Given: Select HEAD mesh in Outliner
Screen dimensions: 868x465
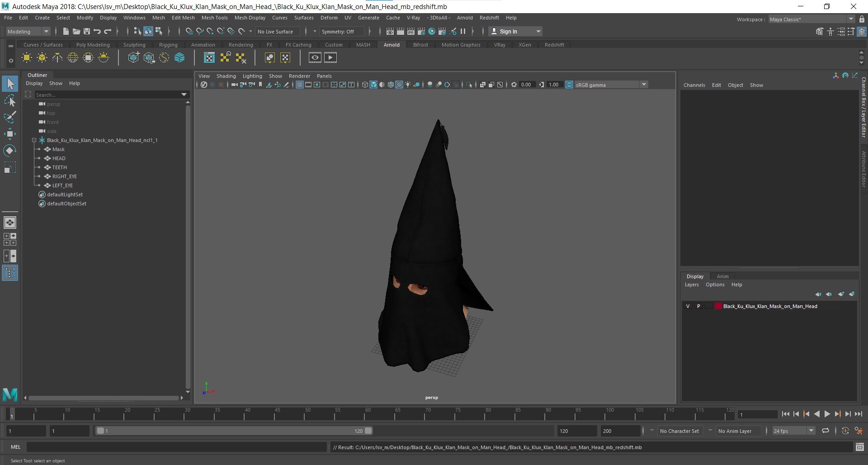Looking at the screenshot, I should pos(59,158).
